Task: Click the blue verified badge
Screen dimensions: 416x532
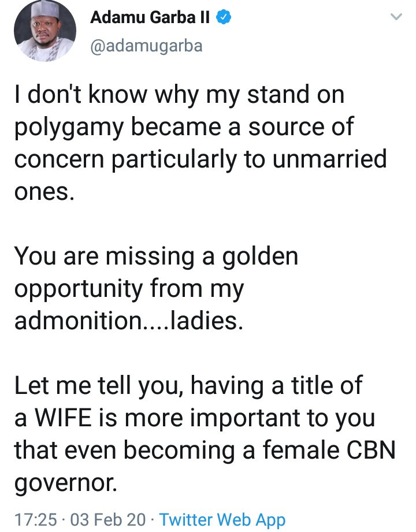Action: [x=224, y=18]
